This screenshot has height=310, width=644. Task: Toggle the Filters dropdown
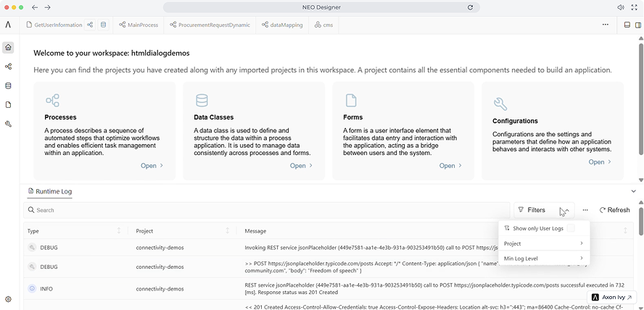pyautogui.click(x=544, y=210)
